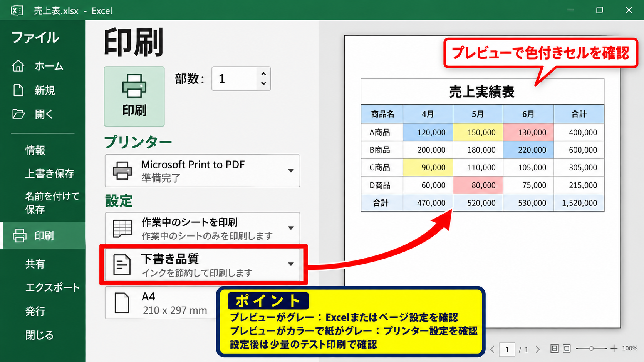Click the 準備完了 printer status text
Image resolution: width=644 pixels, height=362 pixels.
click(x=161, y=178)
